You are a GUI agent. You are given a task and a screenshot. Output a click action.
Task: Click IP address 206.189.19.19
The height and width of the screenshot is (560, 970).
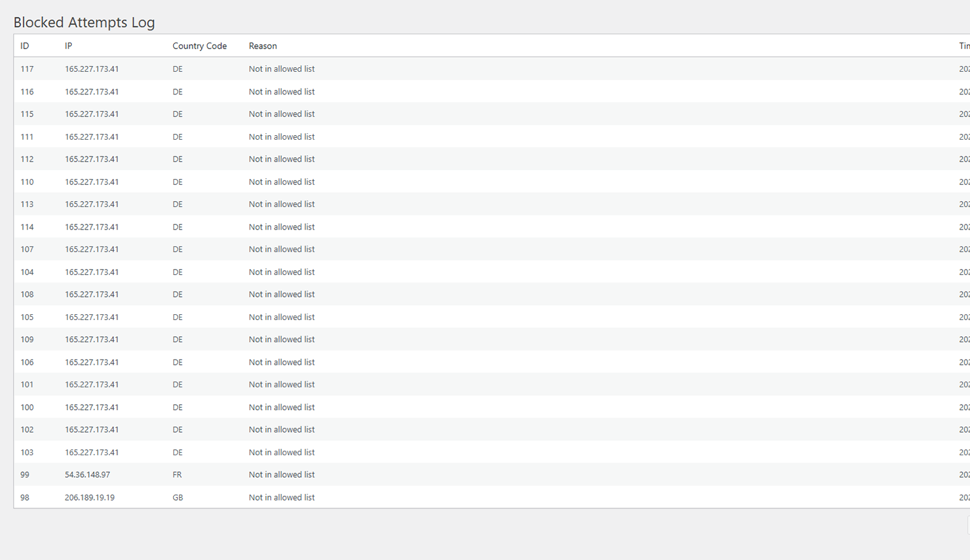click(89, 497)
